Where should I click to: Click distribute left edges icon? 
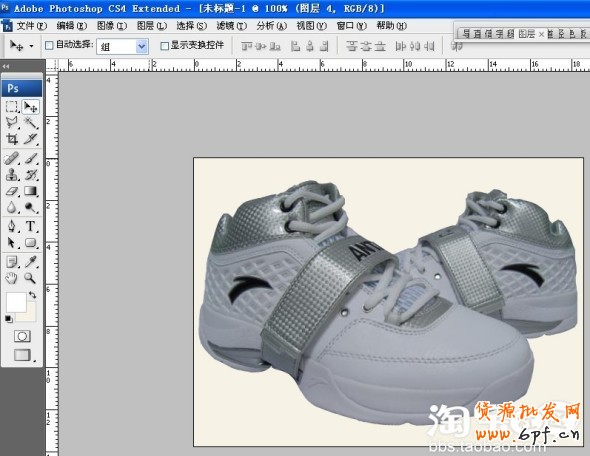(400, 46)
